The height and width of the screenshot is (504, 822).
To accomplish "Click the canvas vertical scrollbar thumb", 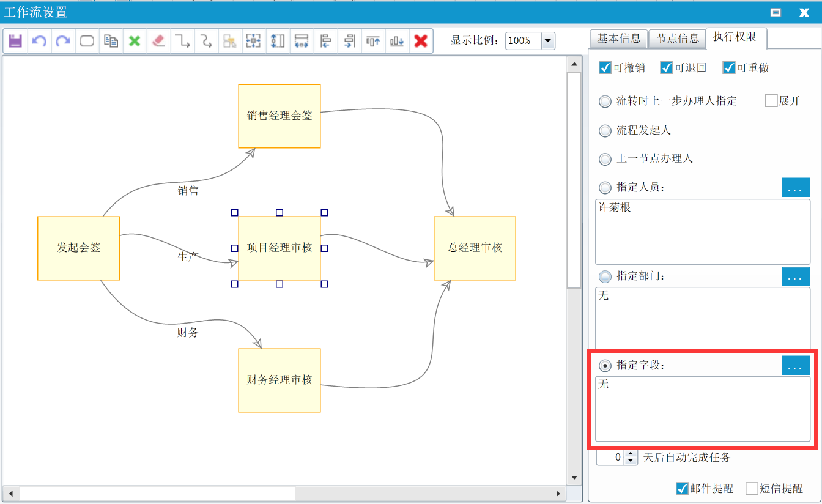I will [574, 180].
